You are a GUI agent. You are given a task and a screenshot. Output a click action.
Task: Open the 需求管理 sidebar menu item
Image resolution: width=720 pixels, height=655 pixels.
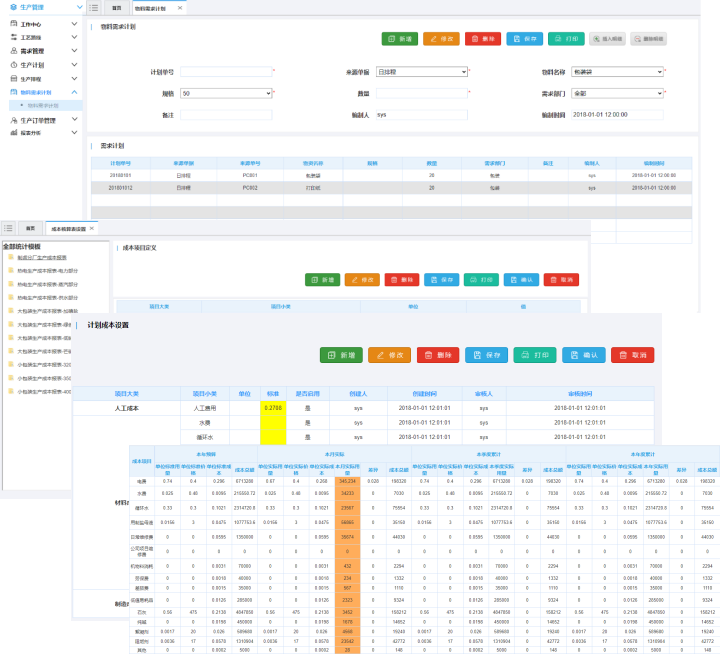click(32, 50)
